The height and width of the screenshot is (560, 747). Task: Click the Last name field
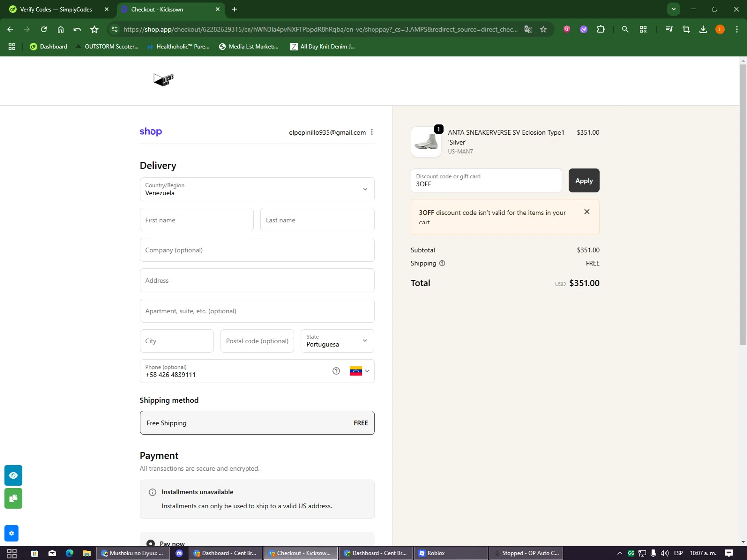[317, 220]
